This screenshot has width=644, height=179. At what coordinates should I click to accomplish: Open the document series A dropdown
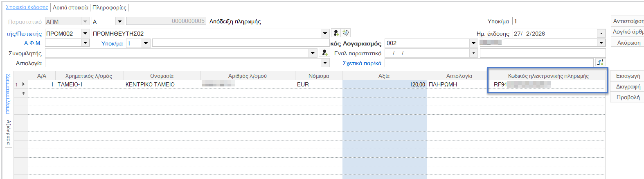[119, 21]
